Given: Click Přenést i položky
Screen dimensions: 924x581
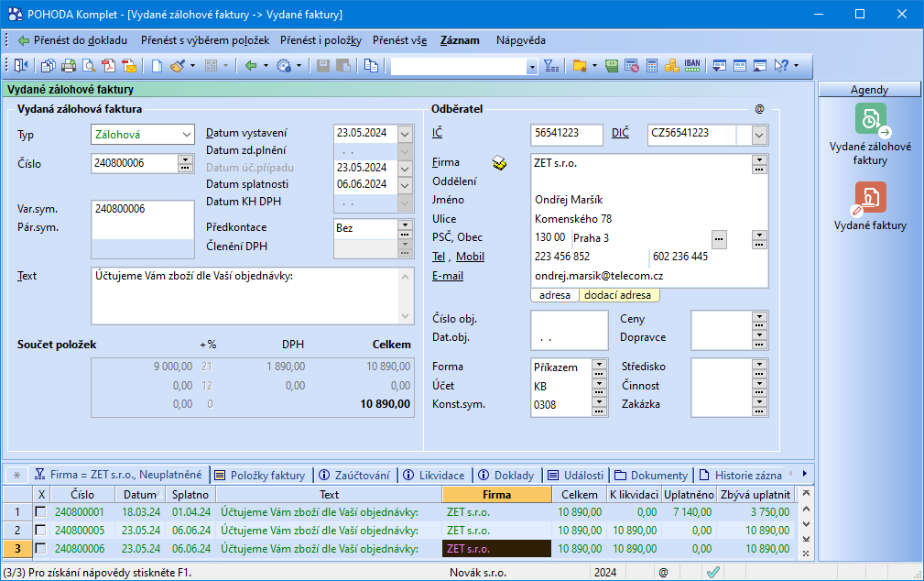Looking at the screenshot, I should pos(321,40).
